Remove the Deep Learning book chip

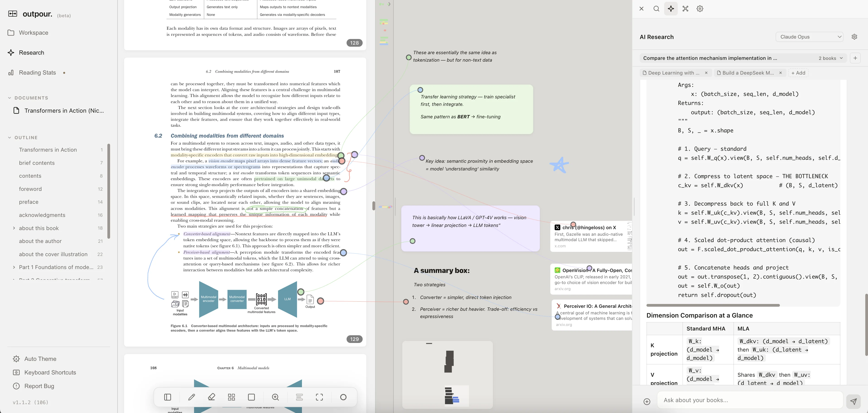pyautogui.click(x=706, y=73)
